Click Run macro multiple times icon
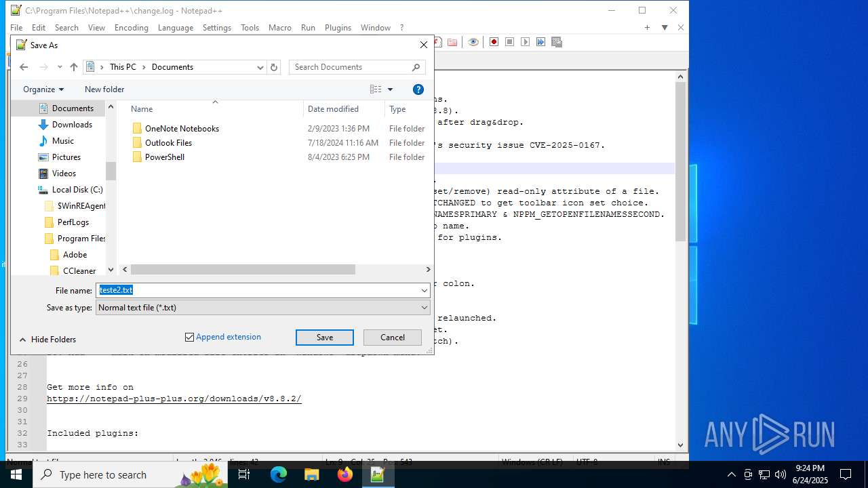The image size is (868, 488). [x=541, y=42]
